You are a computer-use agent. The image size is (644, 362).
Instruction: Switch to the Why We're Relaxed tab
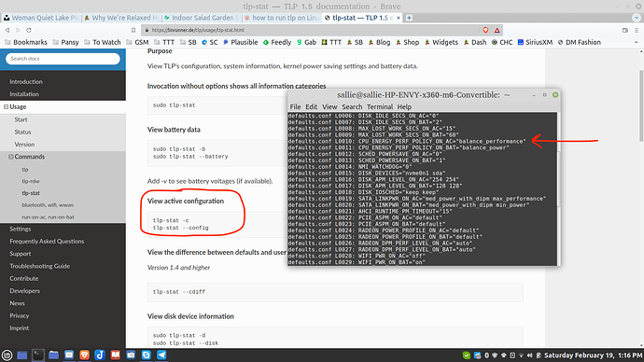pyautogui.click(x=122, y=18)
